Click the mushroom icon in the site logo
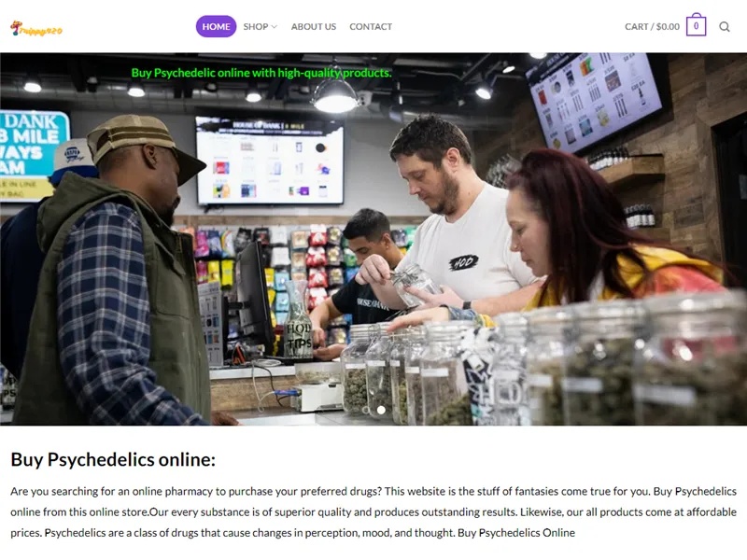Screen dimensions: 747x560 pos(16,28)
